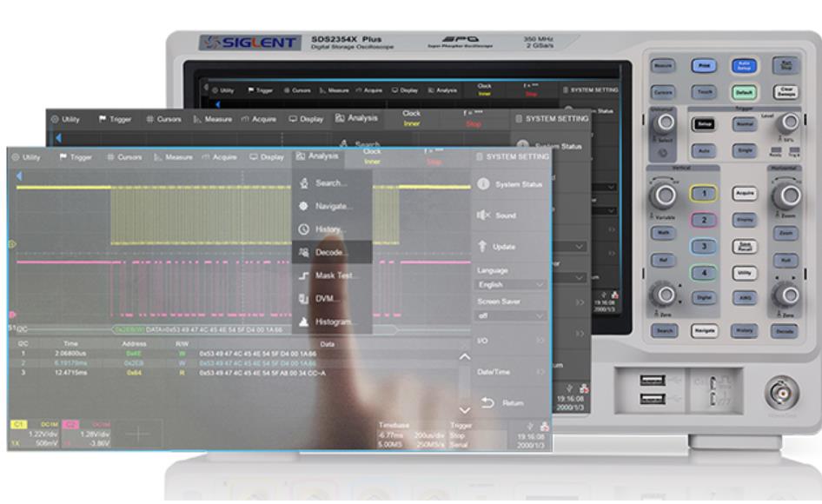This screenshot has height=504, width=822.
Task: Select the Mask Test menu icon
Action: 304,275
